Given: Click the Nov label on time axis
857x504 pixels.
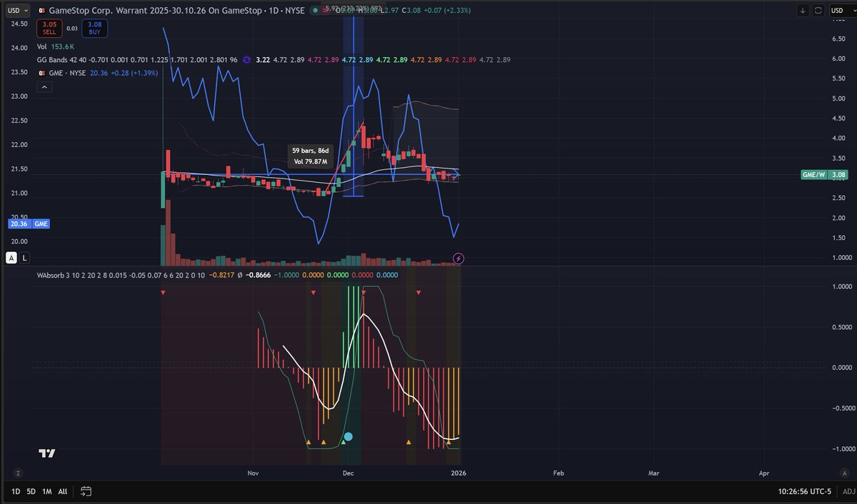Looking at the screenshot, I should [x=252, y=473].
